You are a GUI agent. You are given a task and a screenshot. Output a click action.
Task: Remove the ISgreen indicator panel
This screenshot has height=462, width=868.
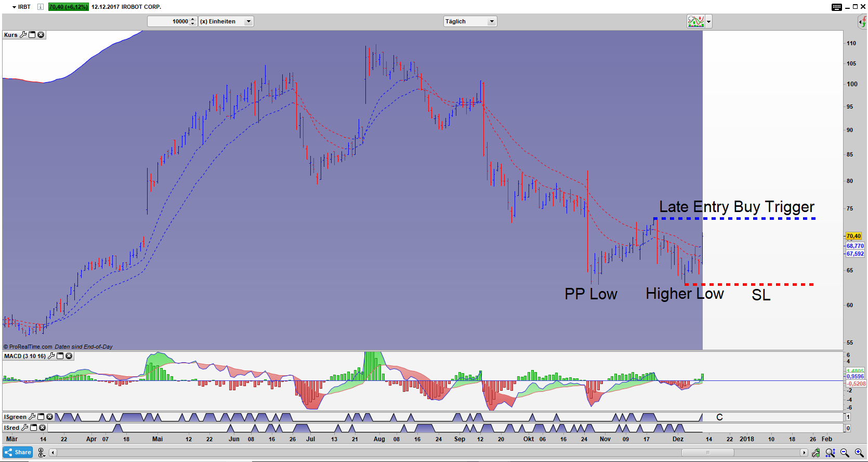pos(50,417)
